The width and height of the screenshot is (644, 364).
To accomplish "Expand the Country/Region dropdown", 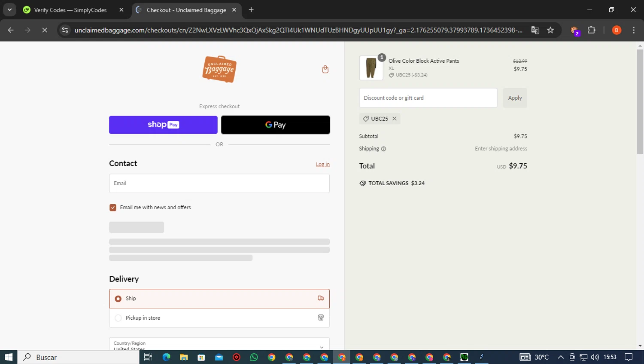I will tap(219, 344).
